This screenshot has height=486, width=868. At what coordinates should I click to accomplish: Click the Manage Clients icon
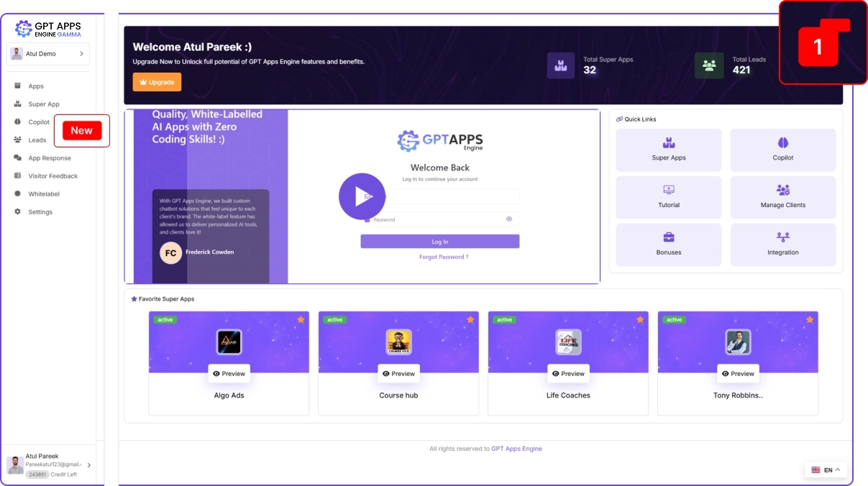click(x=783, y=191)
